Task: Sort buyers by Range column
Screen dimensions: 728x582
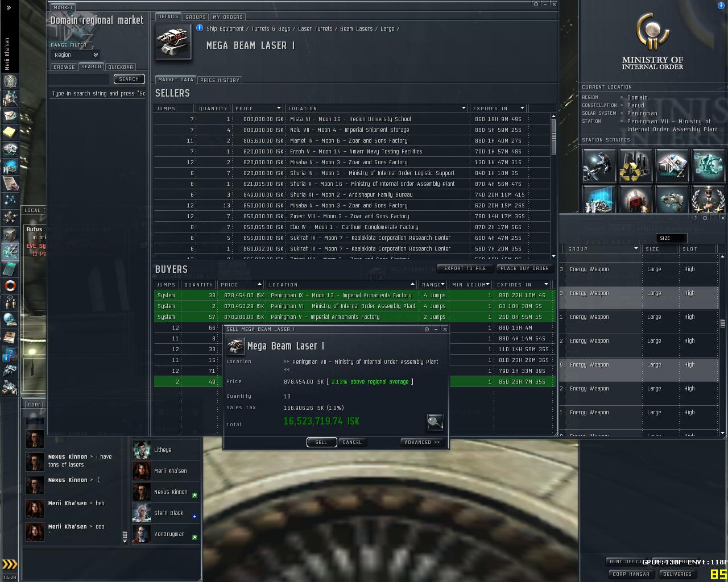Action: tap(434, 284)
